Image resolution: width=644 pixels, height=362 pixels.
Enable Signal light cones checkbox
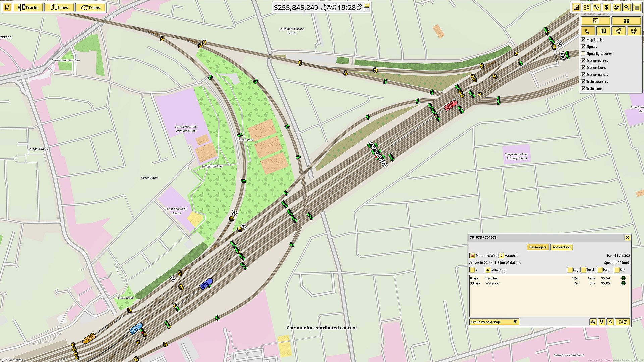click(583, 54)
